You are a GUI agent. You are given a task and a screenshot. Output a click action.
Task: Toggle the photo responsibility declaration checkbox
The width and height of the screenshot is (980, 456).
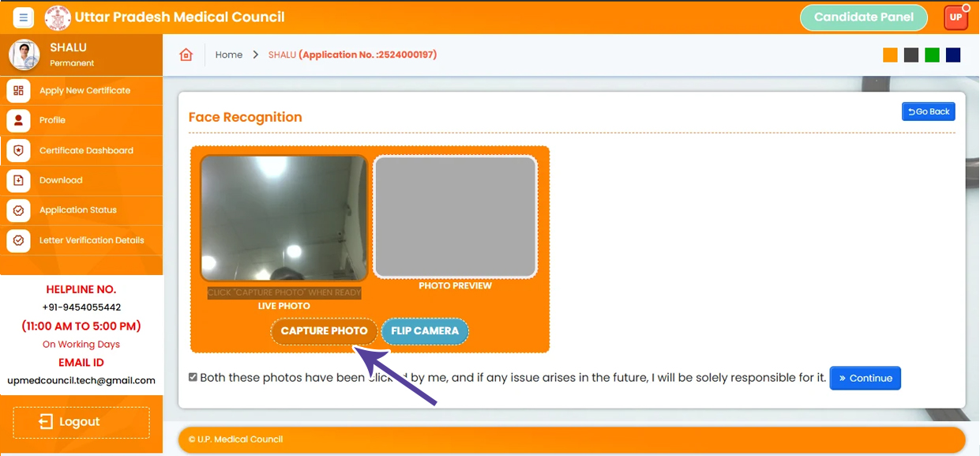pos(193,378)
